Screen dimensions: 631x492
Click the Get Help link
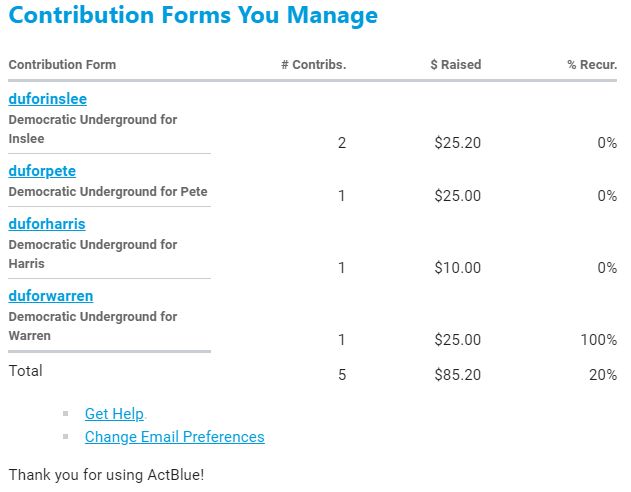point(115,414)
